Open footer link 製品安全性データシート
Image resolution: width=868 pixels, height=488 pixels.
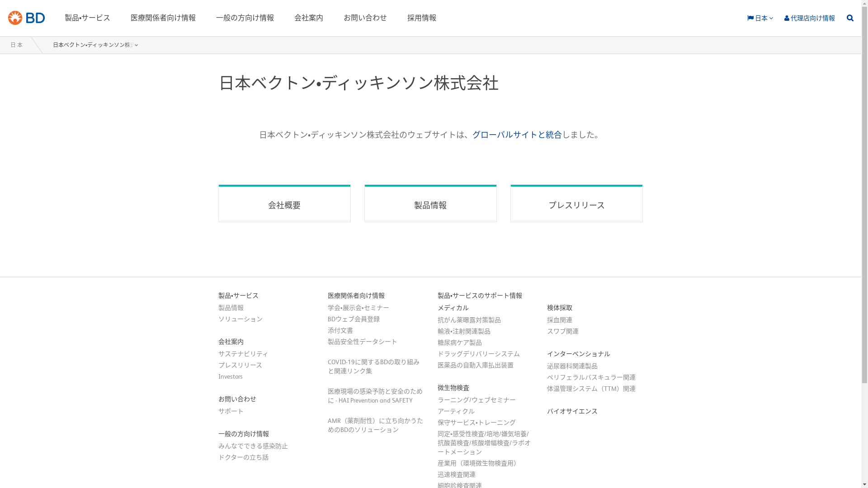(363, 342)
